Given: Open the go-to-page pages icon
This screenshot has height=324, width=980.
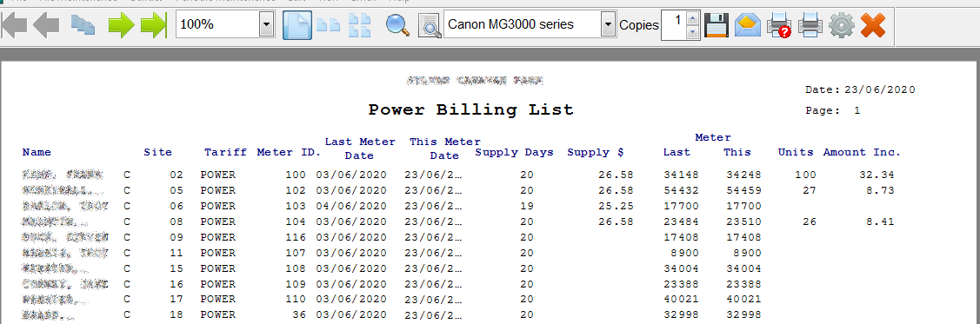Looking at the screenshot, I should coord(83,25).
